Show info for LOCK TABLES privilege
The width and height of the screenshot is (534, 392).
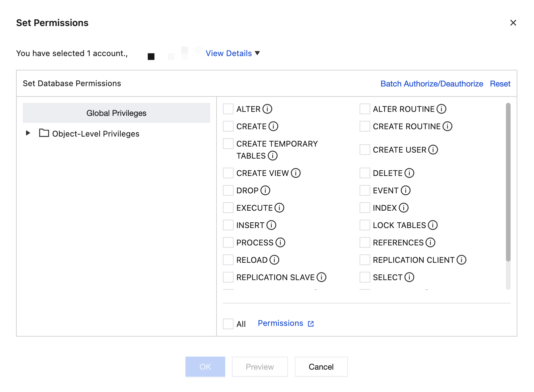(x=433, y=225)
